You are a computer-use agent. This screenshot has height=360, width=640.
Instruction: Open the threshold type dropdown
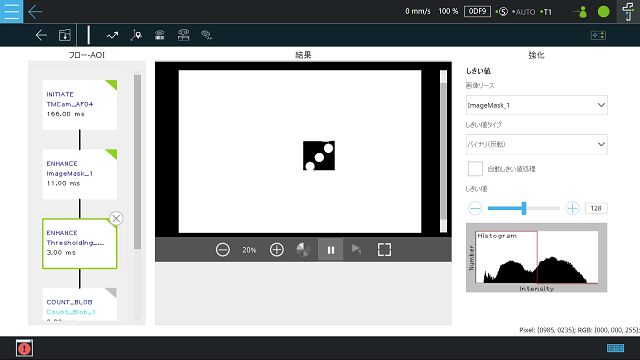[536, 144]
